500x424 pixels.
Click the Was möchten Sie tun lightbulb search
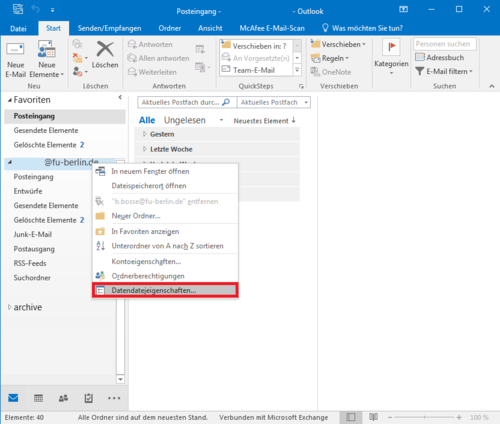tap(363, 28)
